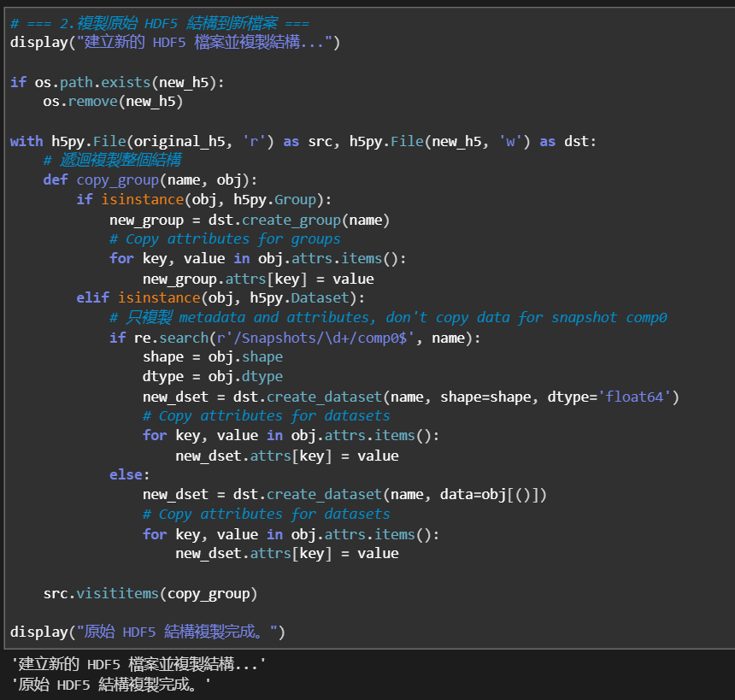Click the shape = obj.shape line
This screenshot has height=700, width=735.
coord(212,357)
